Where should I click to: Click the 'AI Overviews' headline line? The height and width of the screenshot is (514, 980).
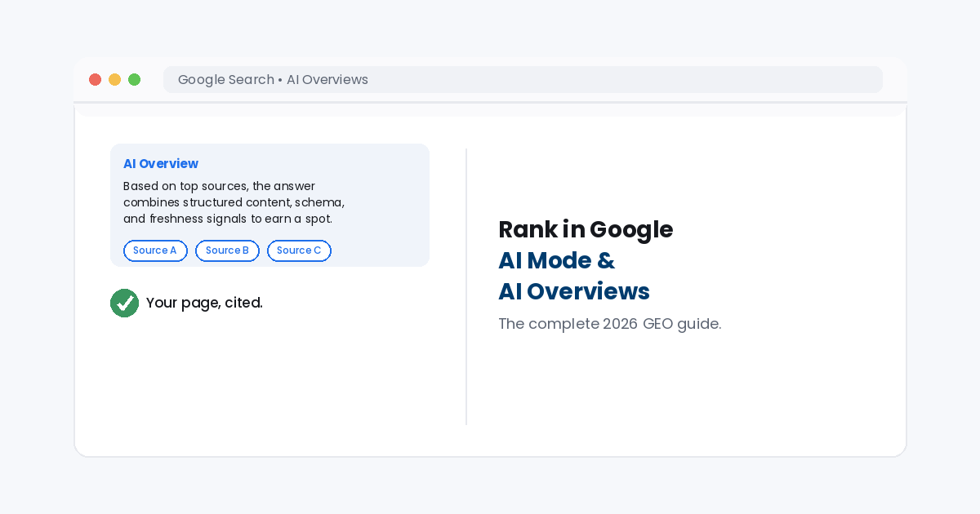pos(574,291)
